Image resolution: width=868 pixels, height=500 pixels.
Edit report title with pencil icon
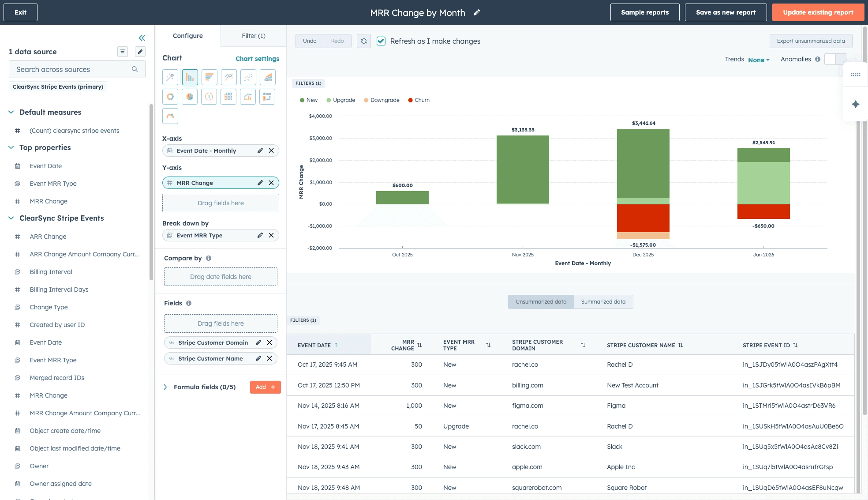[x=477, y=13]
